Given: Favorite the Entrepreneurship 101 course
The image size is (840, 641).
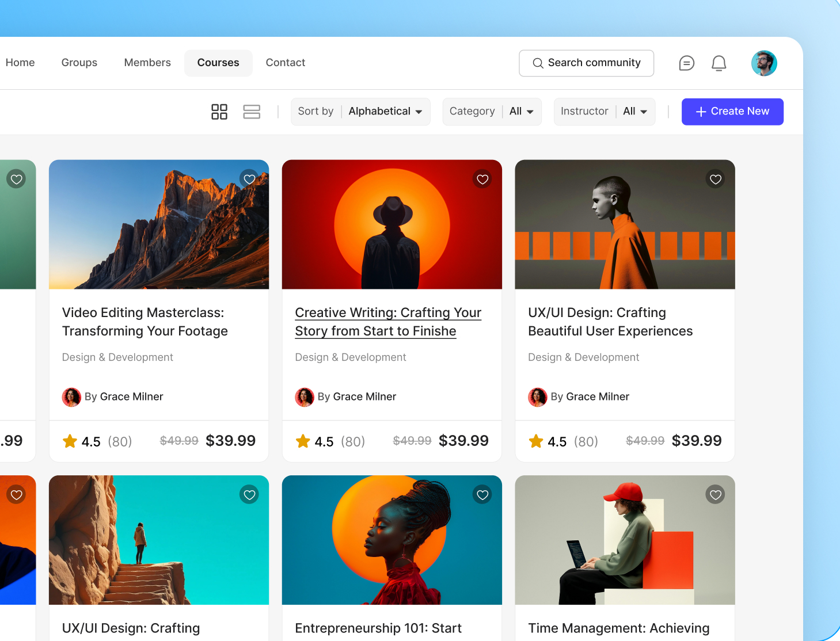Looking at the screenshot, I should [482, 495].
